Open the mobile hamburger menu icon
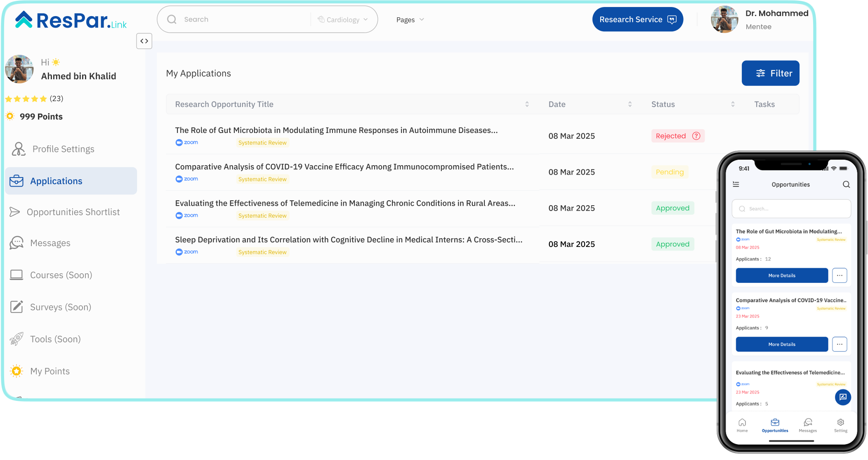This screenshot has width=868, height=460. [x=736, y=184]
